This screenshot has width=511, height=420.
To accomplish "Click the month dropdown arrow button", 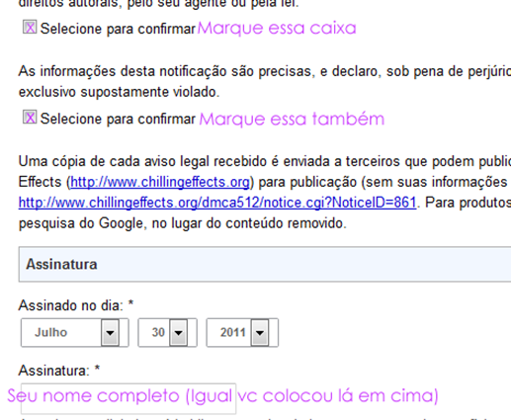I will click(110, 333).
